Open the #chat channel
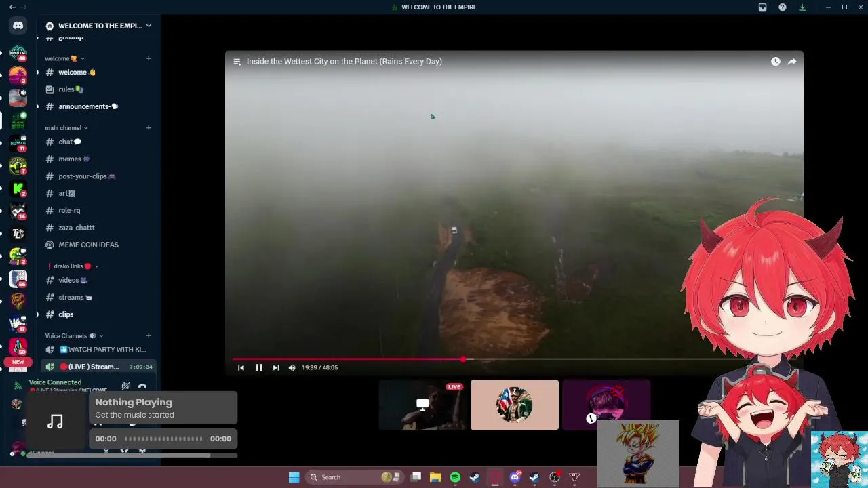868x488 pixels. [98, 142]
